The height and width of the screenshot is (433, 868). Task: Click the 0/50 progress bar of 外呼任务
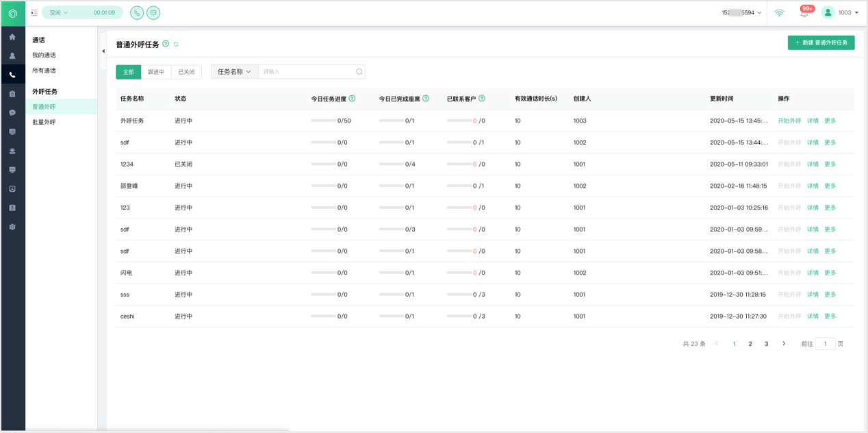[323, 121]
